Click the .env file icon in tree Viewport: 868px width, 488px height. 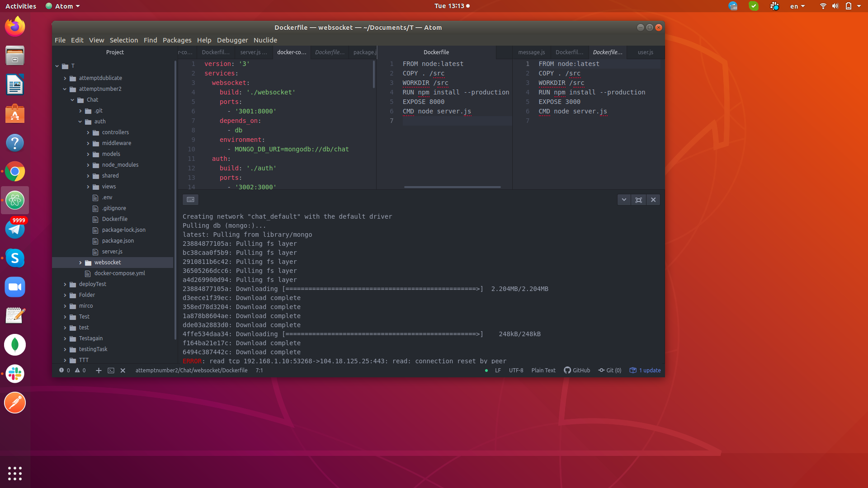(x=95, y=197)
